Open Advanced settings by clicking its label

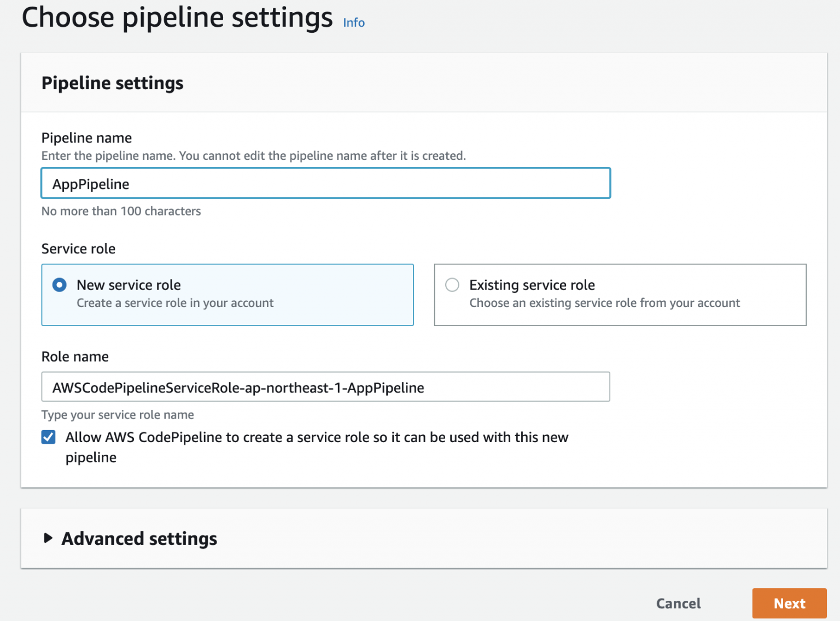click(138, 538)
